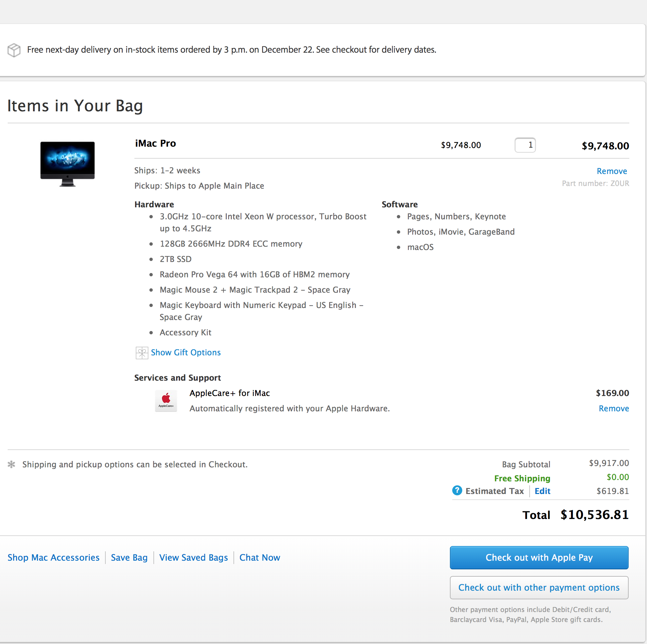
Task: Click Save Bag
Action: [129, 557]
